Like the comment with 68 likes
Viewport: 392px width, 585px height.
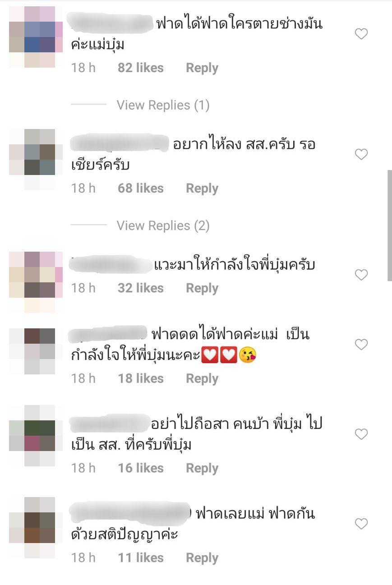pos(361,154)
